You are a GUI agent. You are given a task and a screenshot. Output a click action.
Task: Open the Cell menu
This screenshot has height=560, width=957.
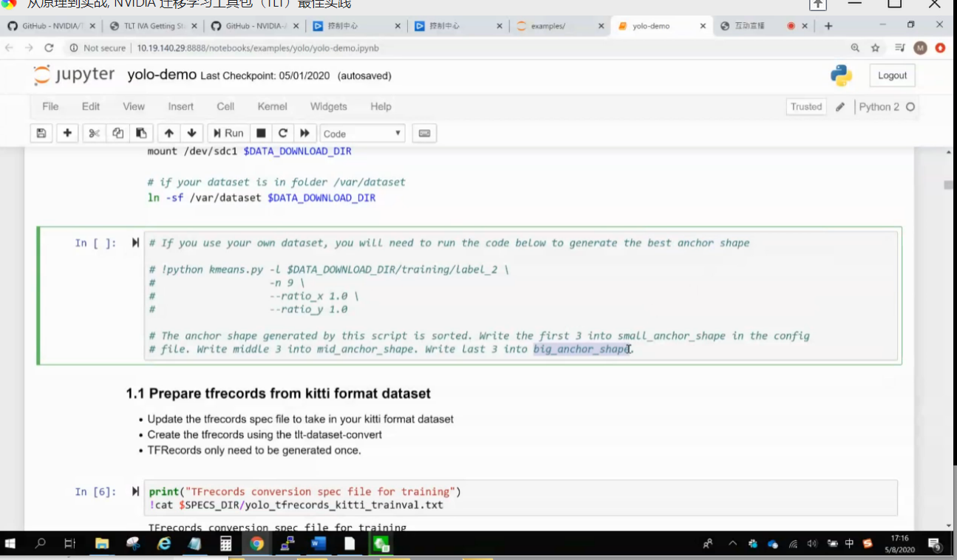225,106
